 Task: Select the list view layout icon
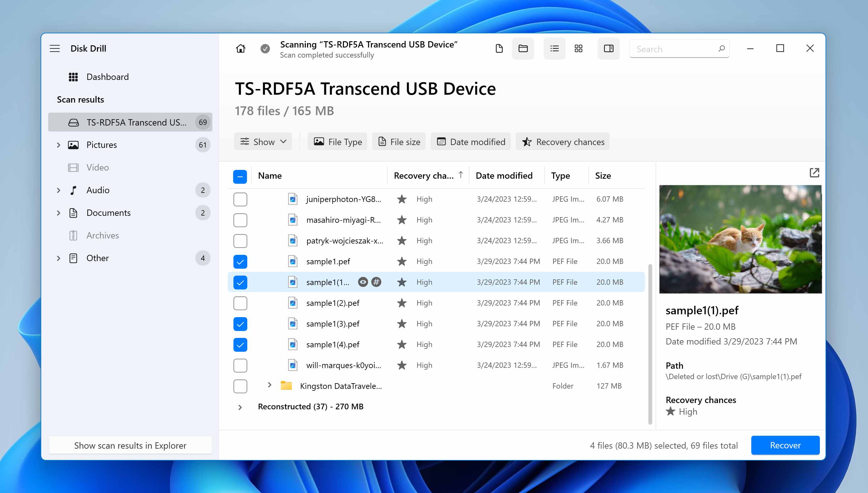tap(555, 48)
